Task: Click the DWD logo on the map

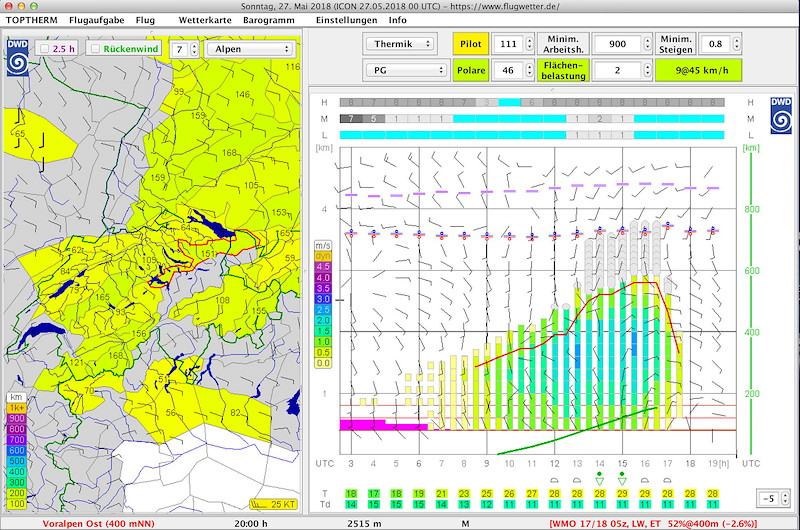Action: (17, 58)
